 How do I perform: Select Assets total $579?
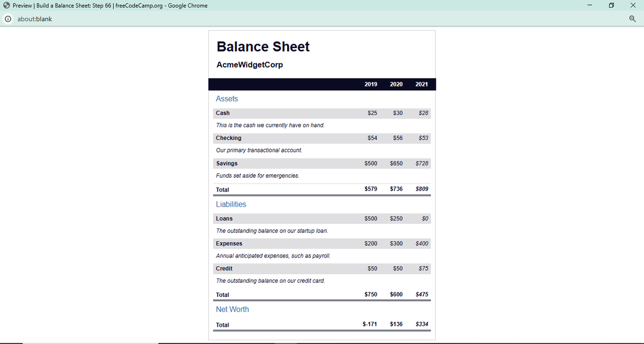coord(371,189)
